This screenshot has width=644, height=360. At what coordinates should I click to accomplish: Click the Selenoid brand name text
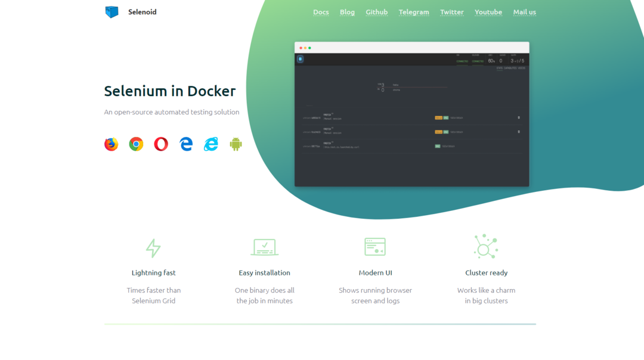(142, 12)
